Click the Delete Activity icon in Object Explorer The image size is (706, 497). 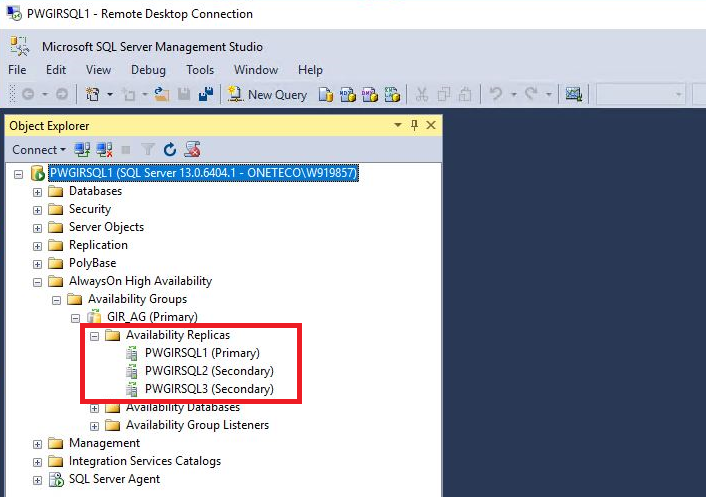[192, 149]
